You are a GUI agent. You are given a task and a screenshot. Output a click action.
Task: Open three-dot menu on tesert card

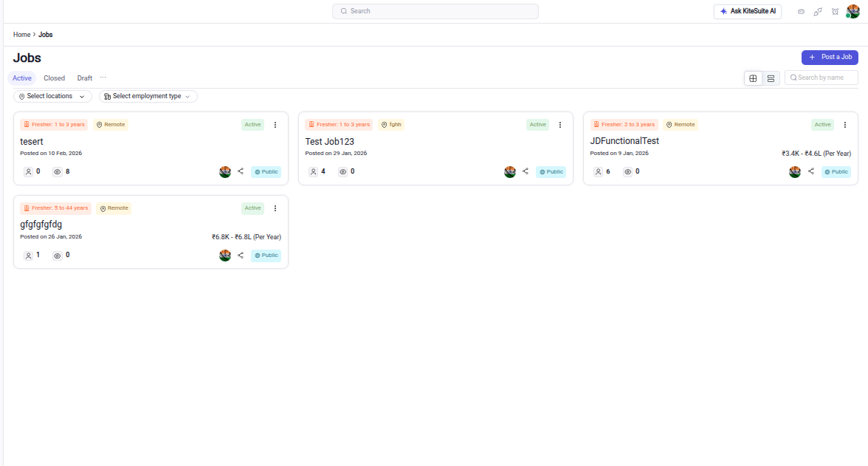click(275, 125)
